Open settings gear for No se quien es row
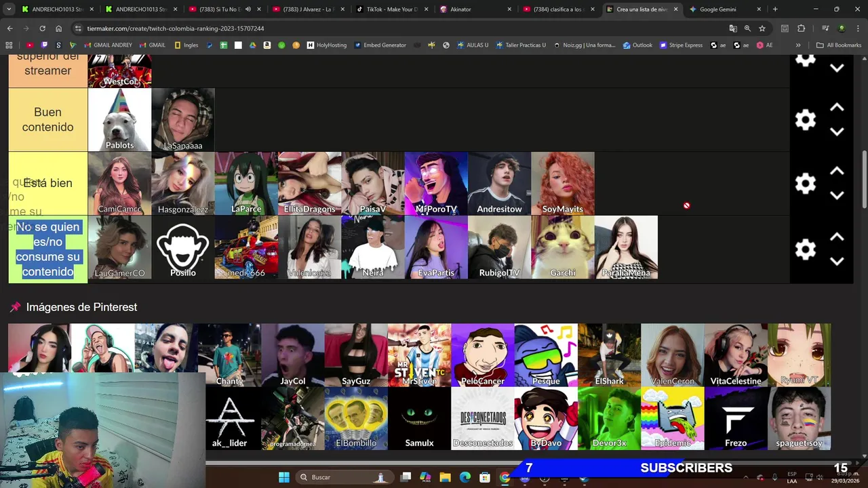Screen dimensions: 868x488 pyautogui.click(x=805, y=249)
